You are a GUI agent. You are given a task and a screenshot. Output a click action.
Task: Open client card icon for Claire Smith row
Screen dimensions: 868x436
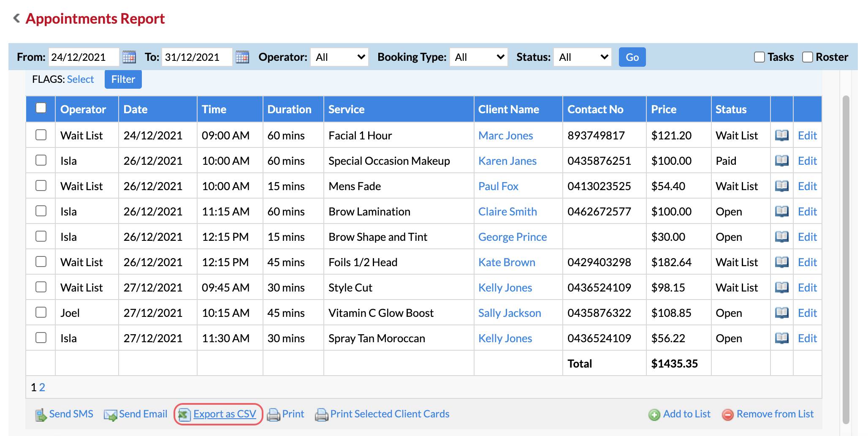[782, 211]
